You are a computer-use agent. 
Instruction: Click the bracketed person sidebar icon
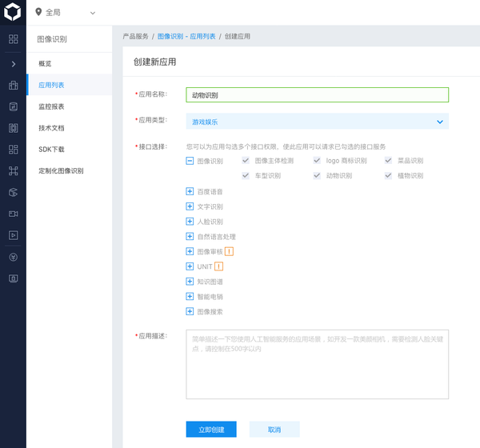pyautogui.click(x=13, y=128)
